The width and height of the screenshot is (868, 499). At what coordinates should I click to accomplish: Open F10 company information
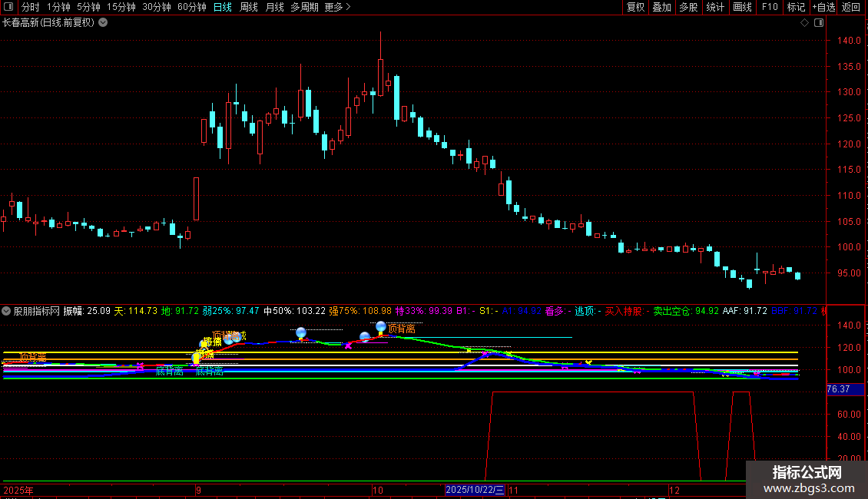click(x=769, y=7)
